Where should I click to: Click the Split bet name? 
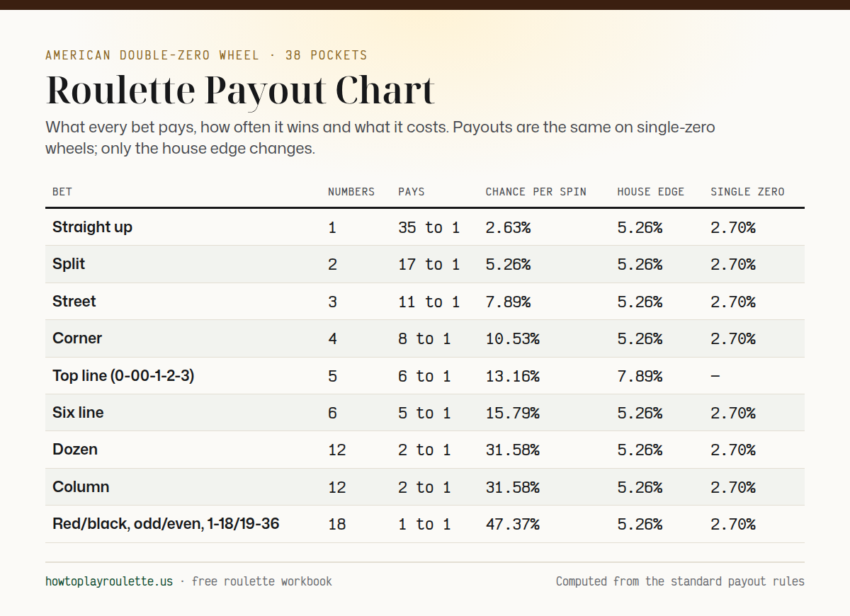click(x=69, y=264)
